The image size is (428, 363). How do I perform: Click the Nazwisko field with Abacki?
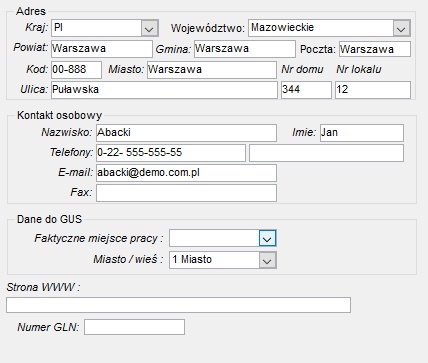pos(186,133)
